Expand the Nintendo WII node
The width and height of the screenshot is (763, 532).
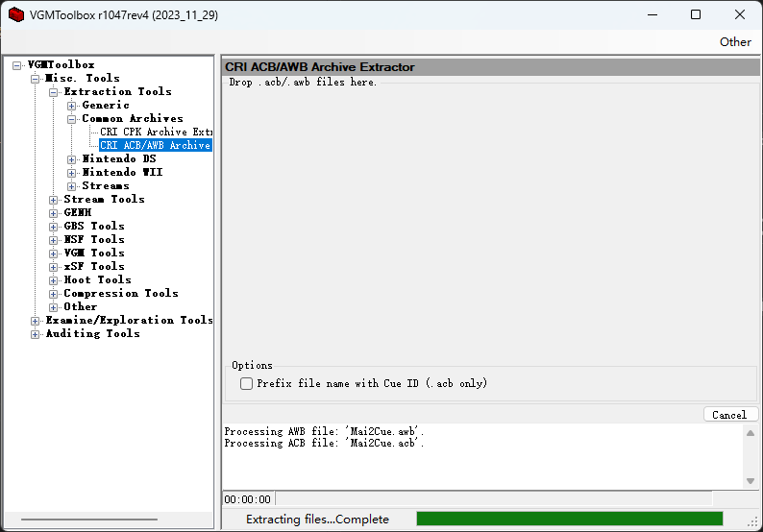pos(72,173)
